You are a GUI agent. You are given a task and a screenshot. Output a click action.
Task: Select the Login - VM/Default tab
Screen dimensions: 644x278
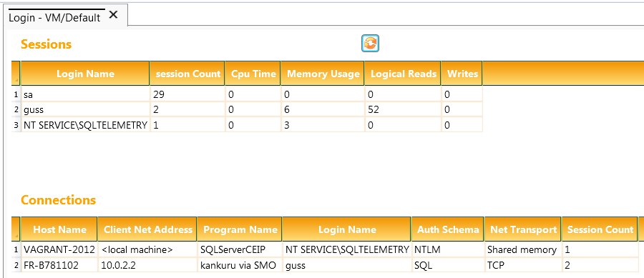click(x=54, y=18)
